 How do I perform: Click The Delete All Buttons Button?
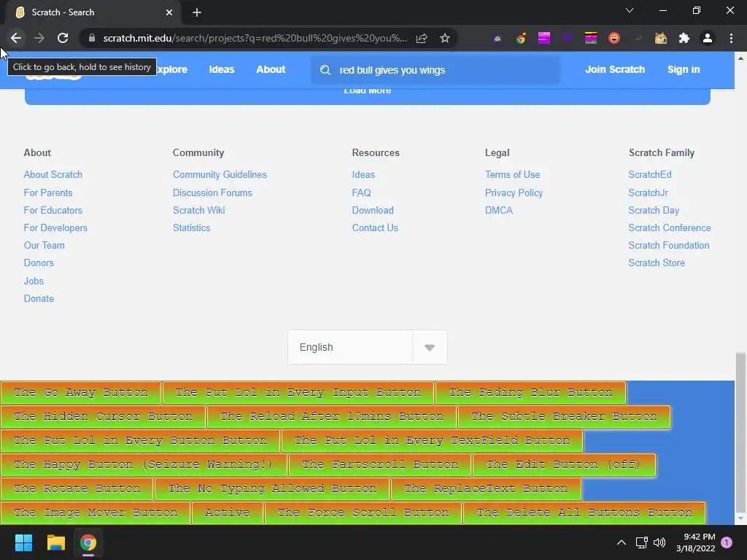tap(584, 513)
